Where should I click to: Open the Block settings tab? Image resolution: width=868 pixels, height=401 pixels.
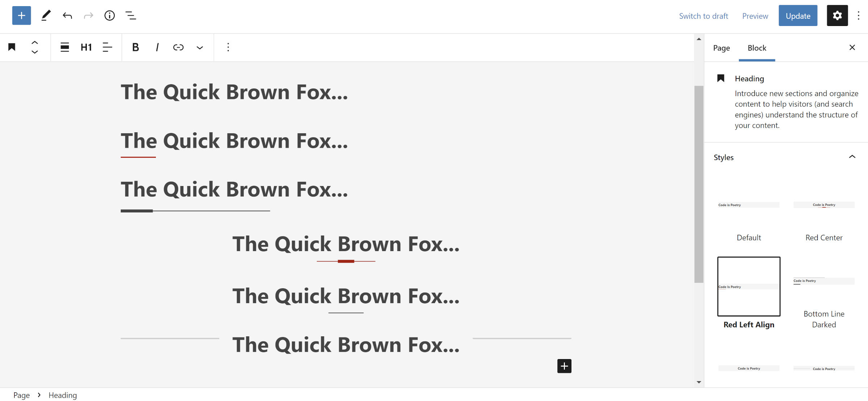(x=757, y=47)
